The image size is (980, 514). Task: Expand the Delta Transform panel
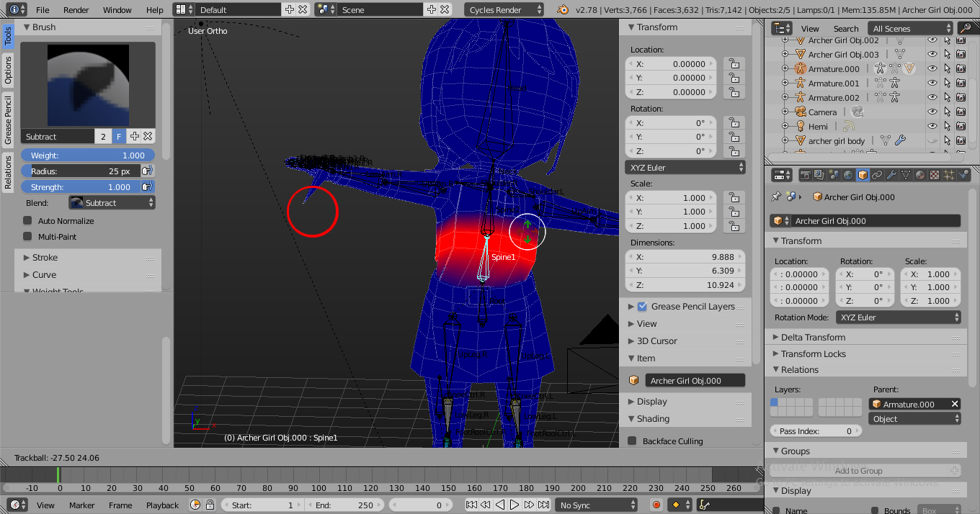pos(812,337)
